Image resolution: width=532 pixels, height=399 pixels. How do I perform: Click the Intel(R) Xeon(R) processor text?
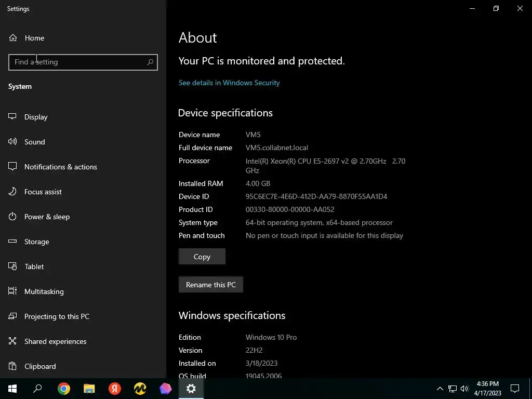pyautogui.click(x=325, y=166)
